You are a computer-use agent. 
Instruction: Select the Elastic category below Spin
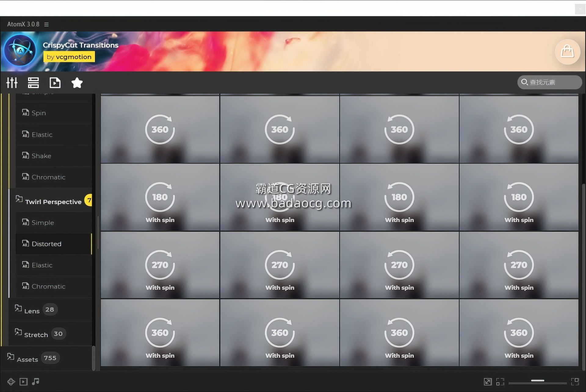coord(54,134)
